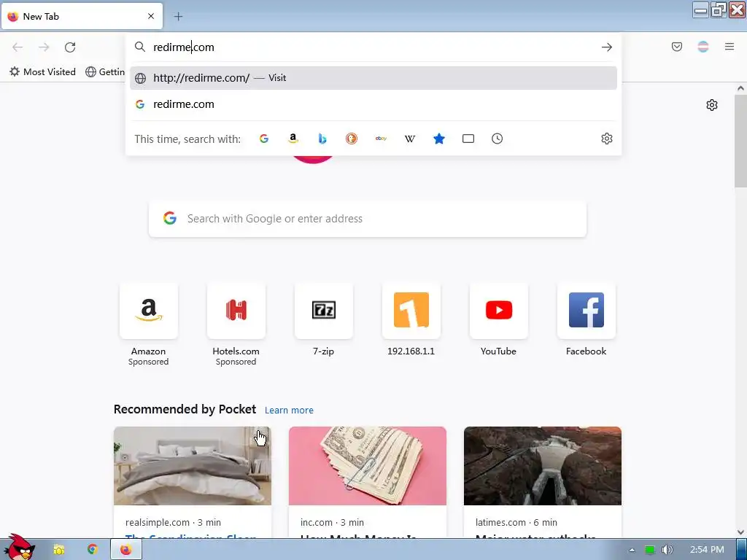Select the Google search suggestion redirme.com

(x=373, y=104)
